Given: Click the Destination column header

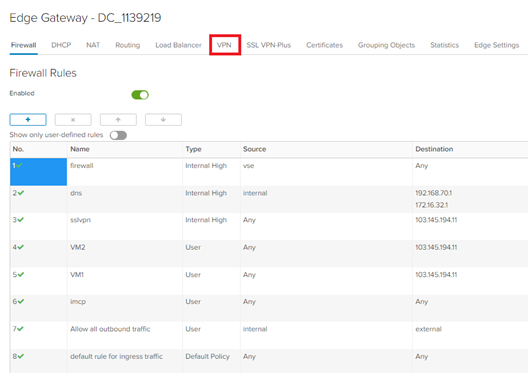Looking at the screenshot, I should click(434, 149).
